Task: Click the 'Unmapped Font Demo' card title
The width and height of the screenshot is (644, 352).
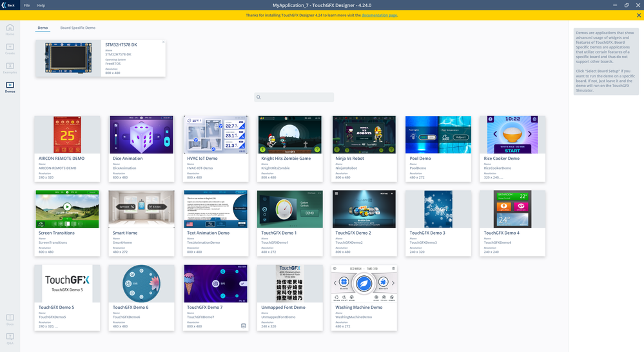Action: pyautogui.click(x=284, y=308)
